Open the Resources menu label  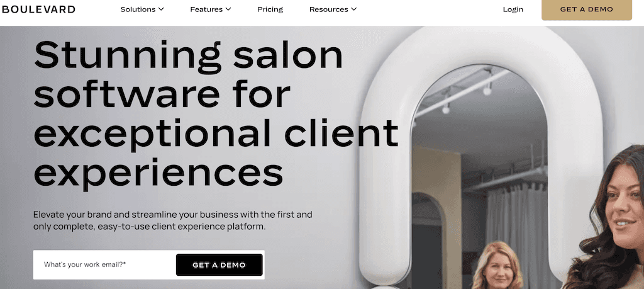point(328,9)
